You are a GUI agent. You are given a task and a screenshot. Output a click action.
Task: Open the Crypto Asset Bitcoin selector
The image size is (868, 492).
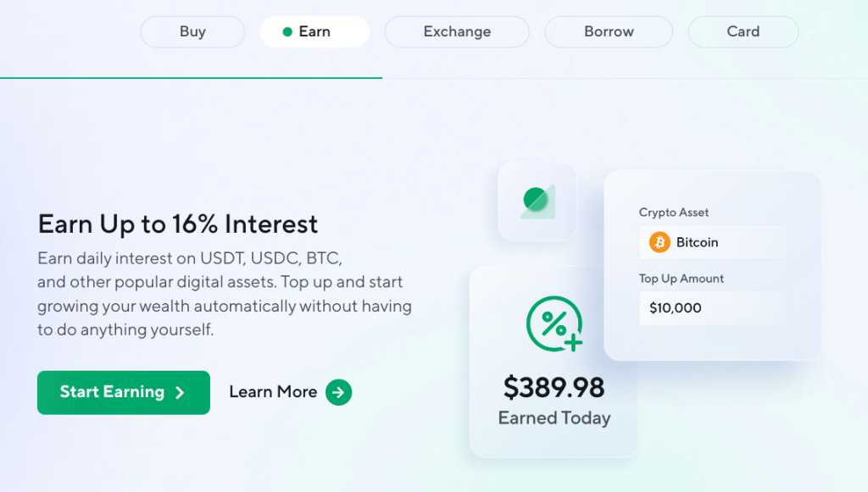pos(713,242)
